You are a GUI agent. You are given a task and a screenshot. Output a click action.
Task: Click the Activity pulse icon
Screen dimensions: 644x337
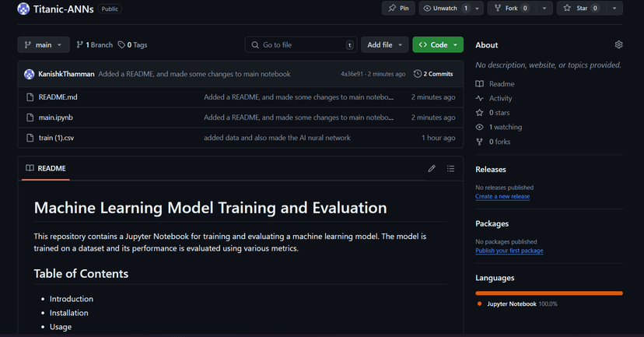click(x=480, y=98)
